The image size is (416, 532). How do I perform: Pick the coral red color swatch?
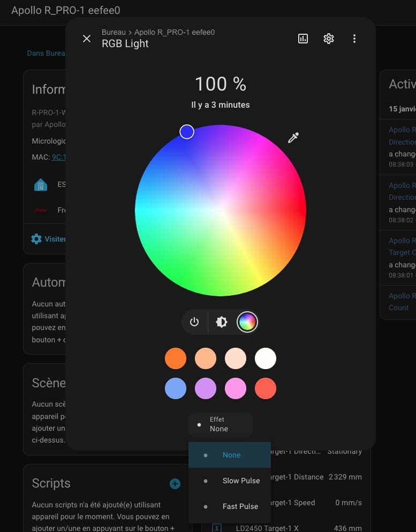266,388
